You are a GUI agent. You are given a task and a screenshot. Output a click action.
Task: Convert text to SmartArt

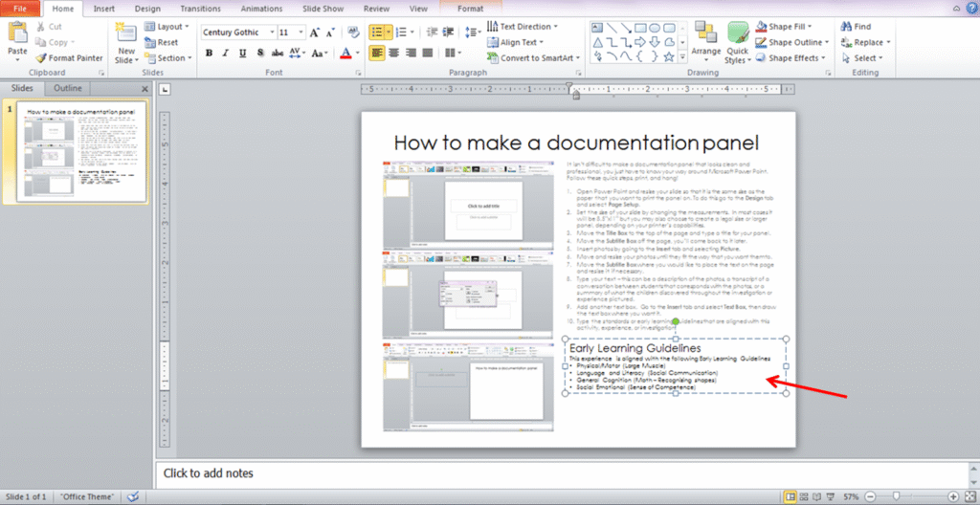tap(534, 58)
